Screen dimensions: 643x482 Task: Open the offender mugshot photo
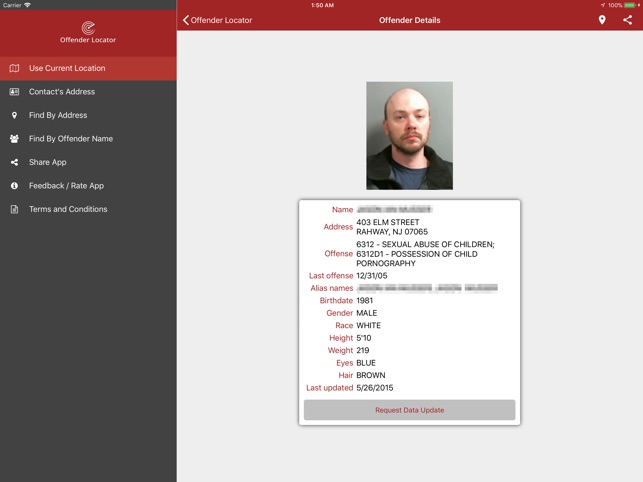409,136
